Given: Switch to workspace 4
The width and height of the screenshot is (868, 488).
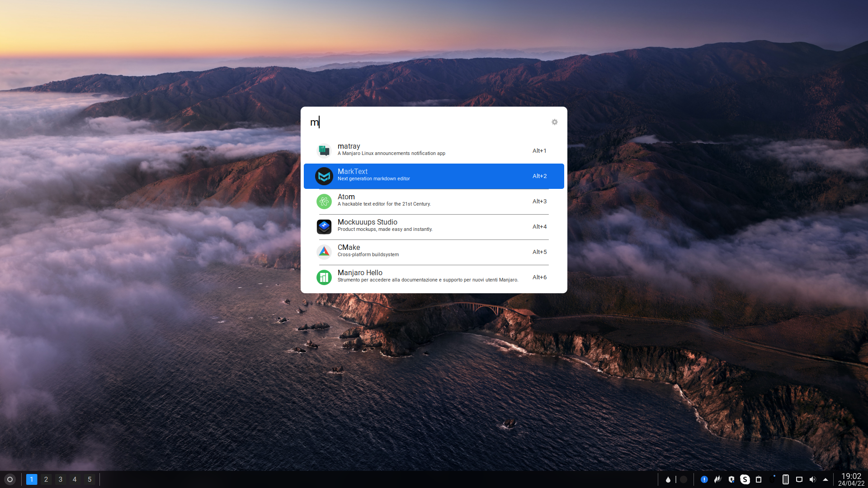Looking at the screenshot, I should 75,479.
